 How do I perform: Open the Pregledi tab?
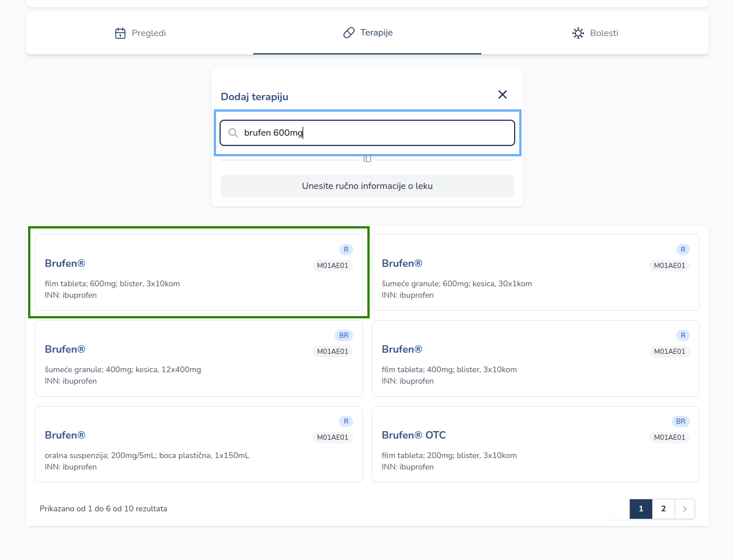(140, 33)
